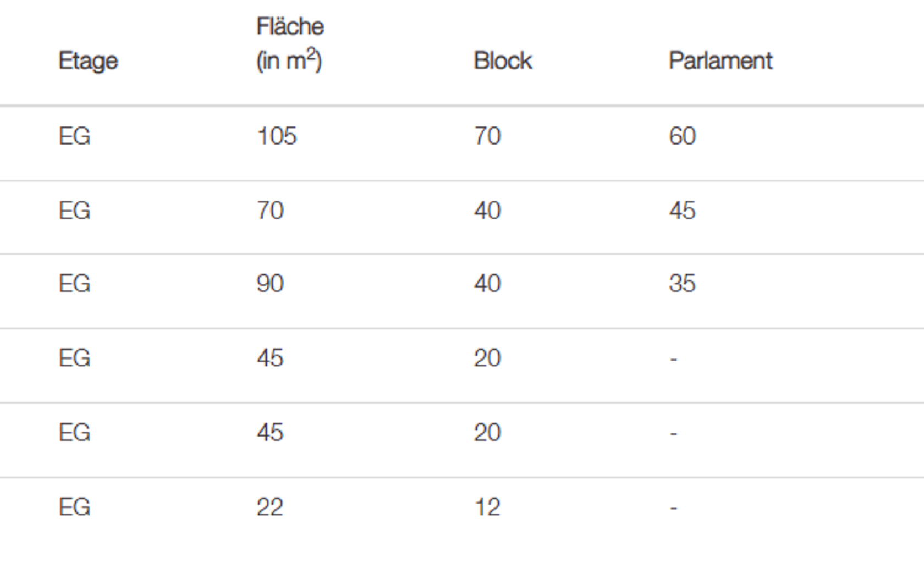
Task: Select the Parlament cell showing 35
Action: pyautogui.click(x=683, y=284)
